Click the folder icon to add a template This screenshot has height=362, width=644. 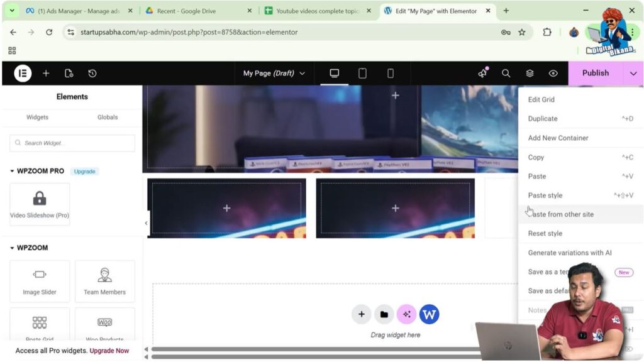384,314
